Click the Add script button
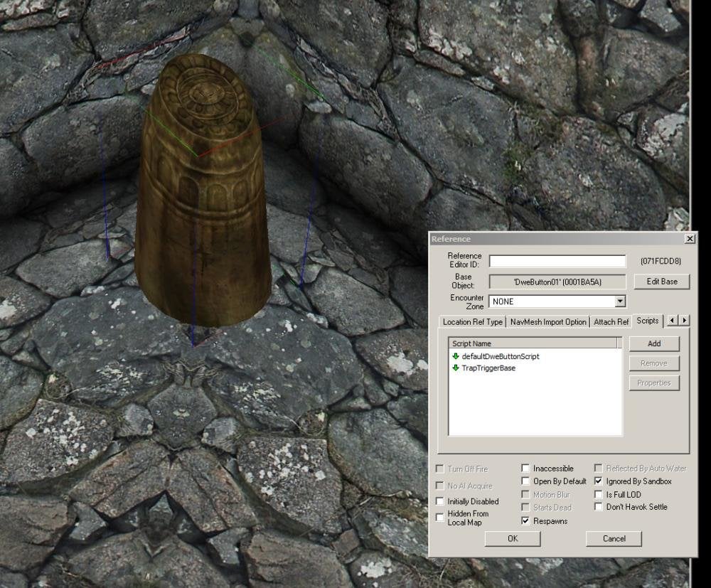This screenshot has width=711, height=588. tap(654, 343)
